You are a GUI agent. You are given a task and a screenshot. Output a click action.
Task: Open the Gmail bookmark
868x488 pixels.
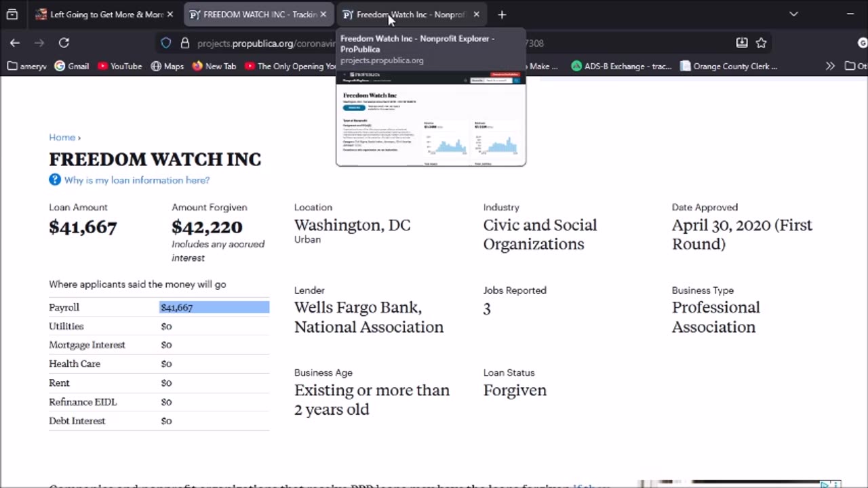click(x=72, y=66)
